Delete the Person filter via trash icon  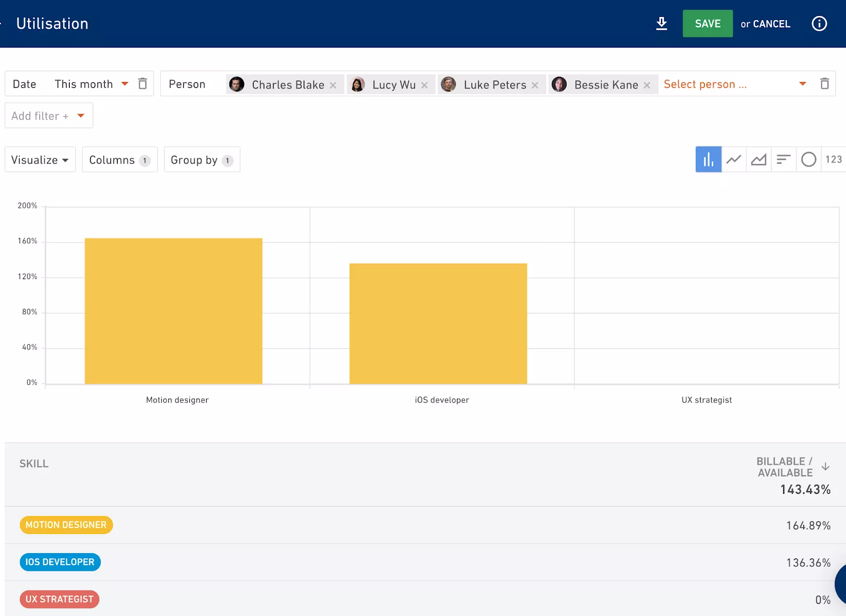(824, 84)
